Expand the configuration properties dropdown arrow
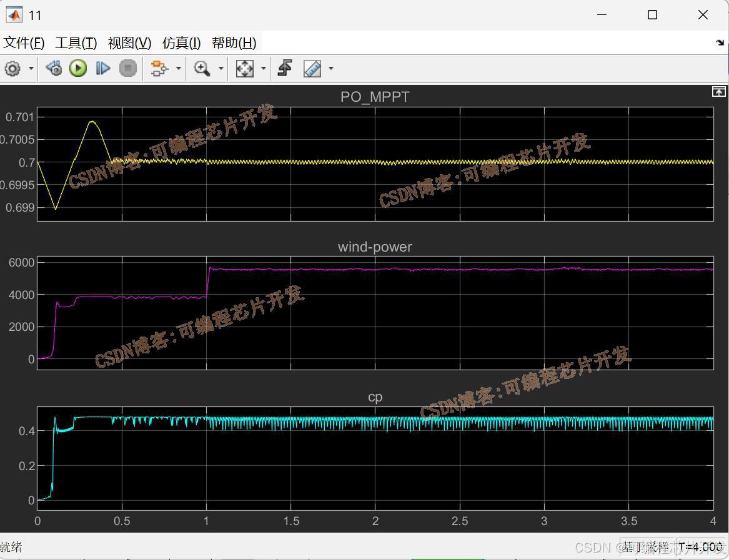This screenshot has height=560, width=729. pos(31,68)
